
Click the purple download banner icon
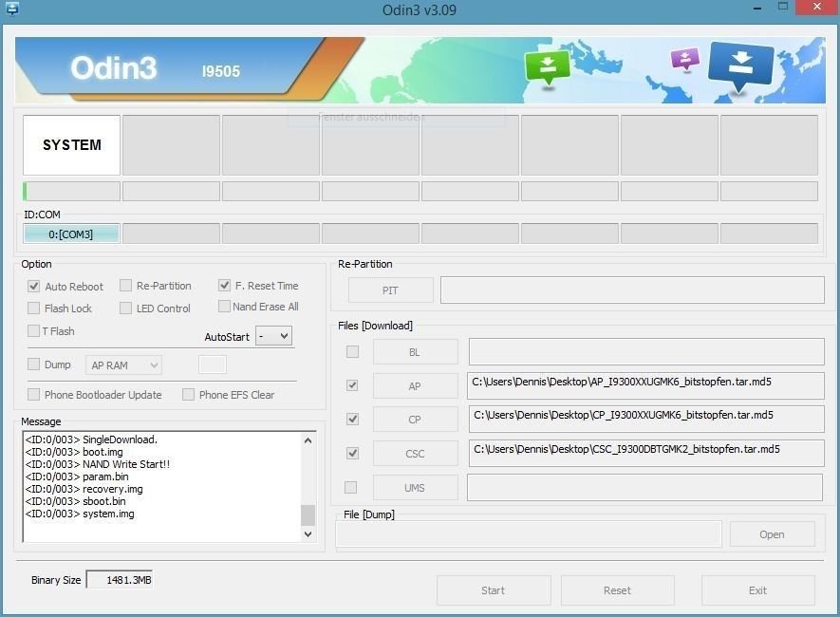point(685,59)
